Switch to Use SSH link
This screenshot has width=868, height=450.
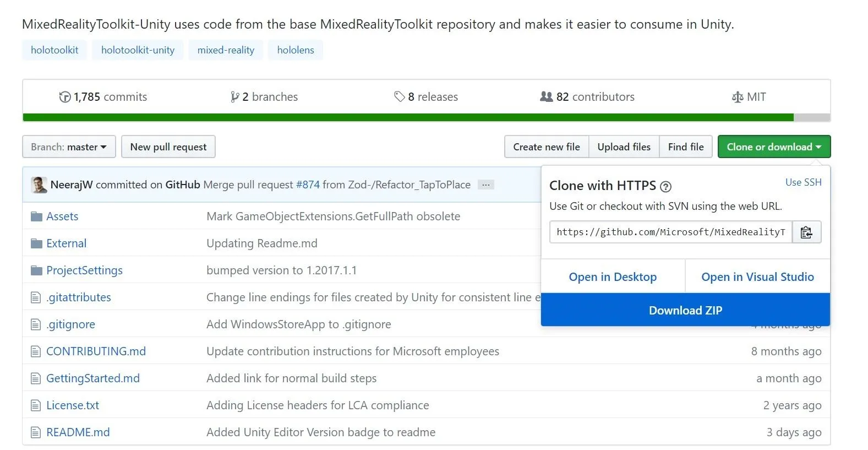tap(803, 182)
